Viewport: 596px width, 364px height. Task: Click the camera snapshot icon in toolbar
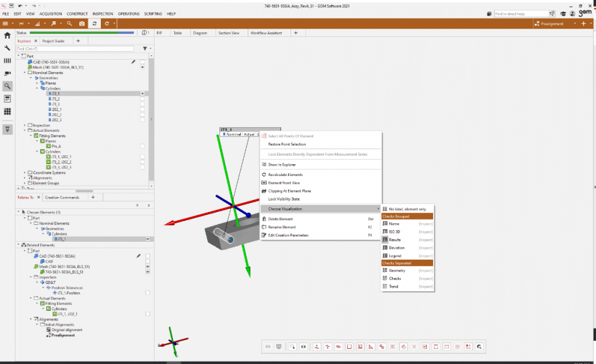pyautogui.click(x=82, y=23)
